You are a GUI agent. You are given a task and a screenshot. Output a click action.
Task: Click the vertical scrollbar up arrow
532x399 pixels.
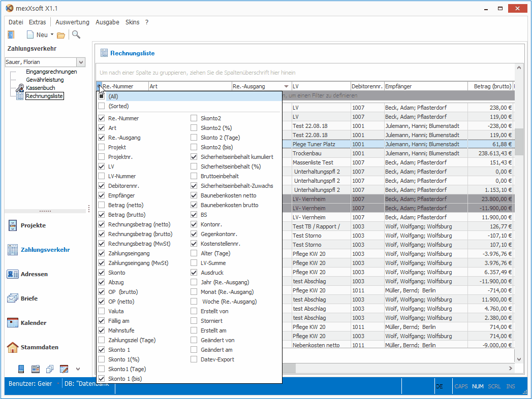(x=519, y=68)
